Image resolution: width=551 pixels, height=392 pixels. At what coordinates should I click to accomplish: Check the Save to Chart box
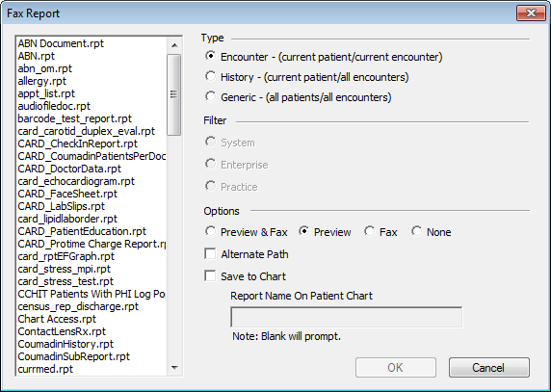[x=210, y=275]
